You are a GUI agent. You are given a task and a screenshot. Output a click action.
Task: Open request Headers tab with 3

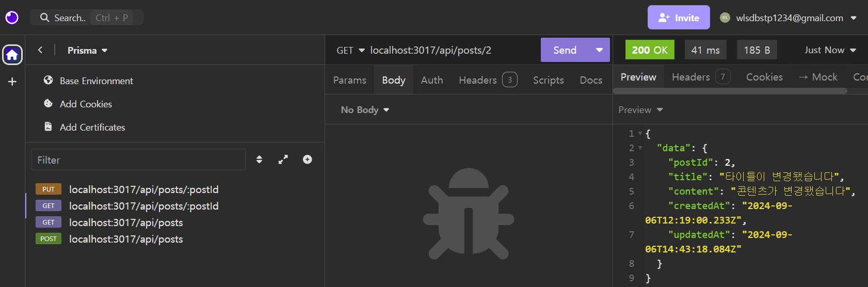[x=488, y=80]
